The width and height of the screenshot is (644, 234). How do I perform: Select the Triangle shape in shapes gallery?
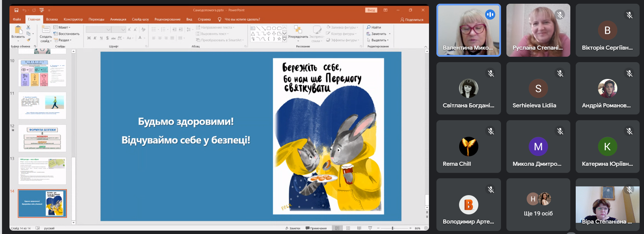pos(253,33)
